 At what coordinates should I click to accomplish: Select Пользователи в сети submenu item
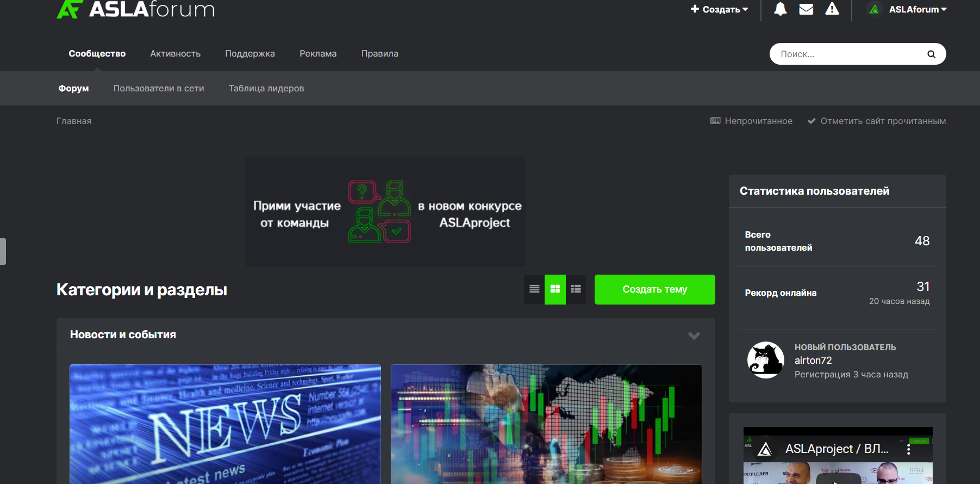(x=159, y=88)
